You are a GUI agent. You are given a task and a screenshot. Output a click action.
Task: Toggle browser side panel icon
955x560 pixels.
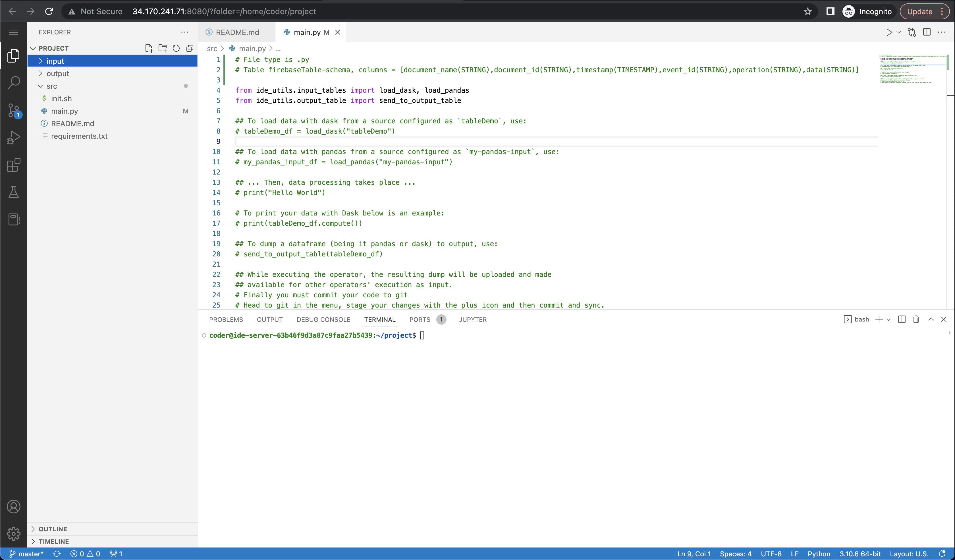point(830,11)
